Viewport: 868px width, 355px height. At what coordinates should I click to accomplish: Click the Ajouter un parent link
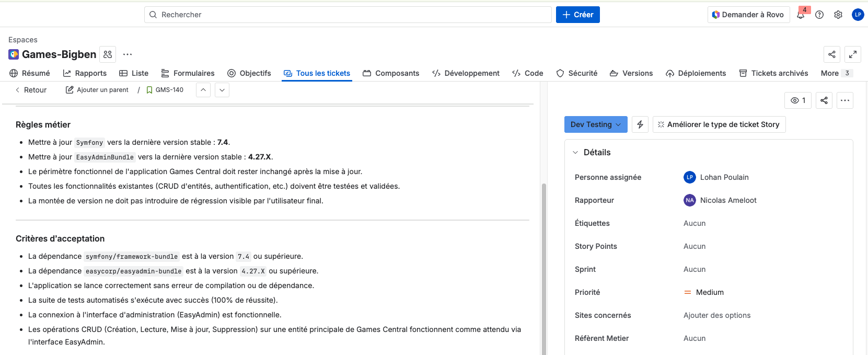97,90
